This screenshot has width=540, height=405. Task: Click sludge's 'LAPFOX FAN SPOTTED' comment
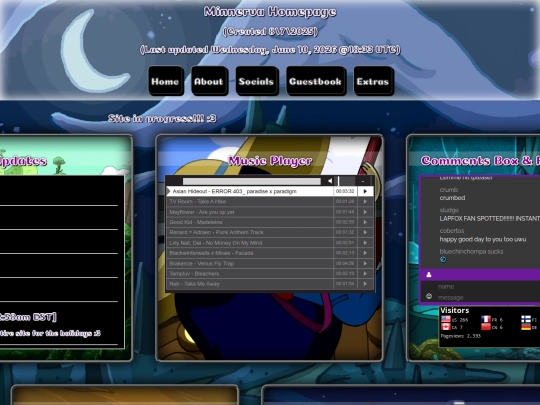pos(490,219)
